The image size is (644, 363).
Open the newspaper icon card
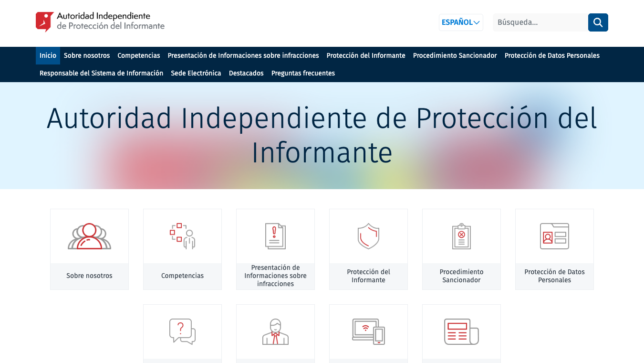click(461, 331)
